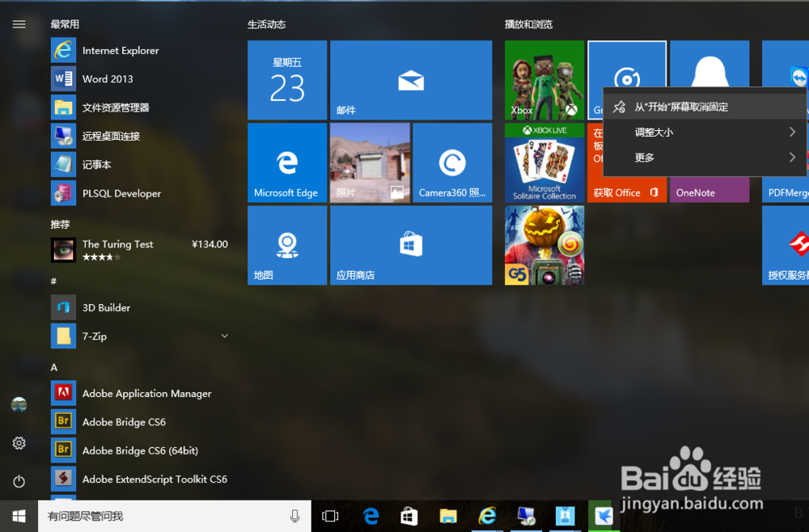Screen dimensions: 809x532
Task: Open the PDFMerge tile
Action: point(786,190)
